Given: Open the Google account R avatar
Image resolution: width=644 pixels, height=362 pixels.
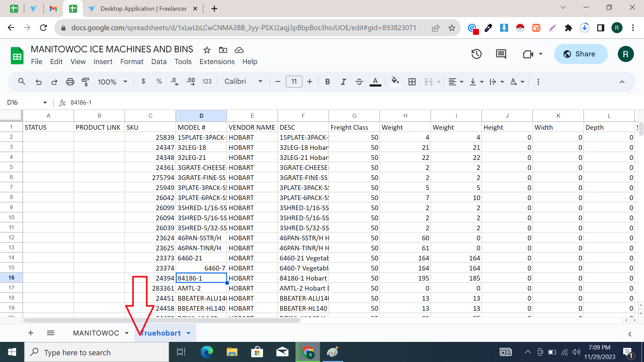Looking at the screenshot, I should pyautogui.click(x=626, y=54).
